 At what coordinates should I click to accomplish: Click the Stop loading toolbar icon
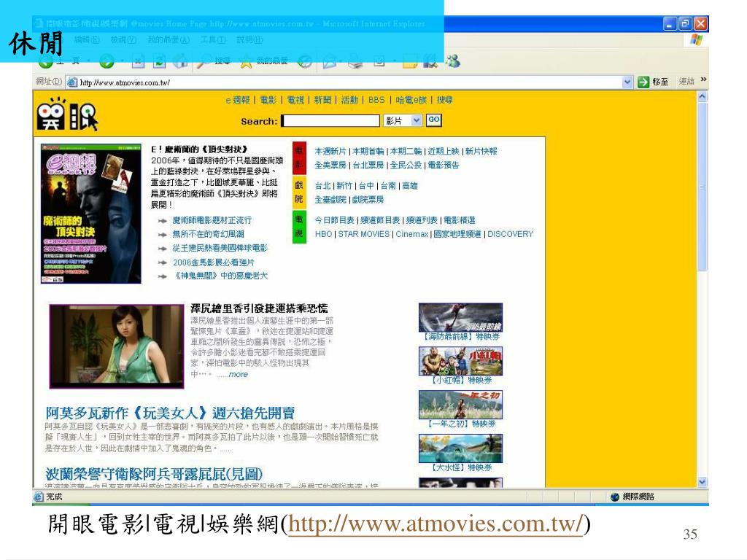coord(138,61)
